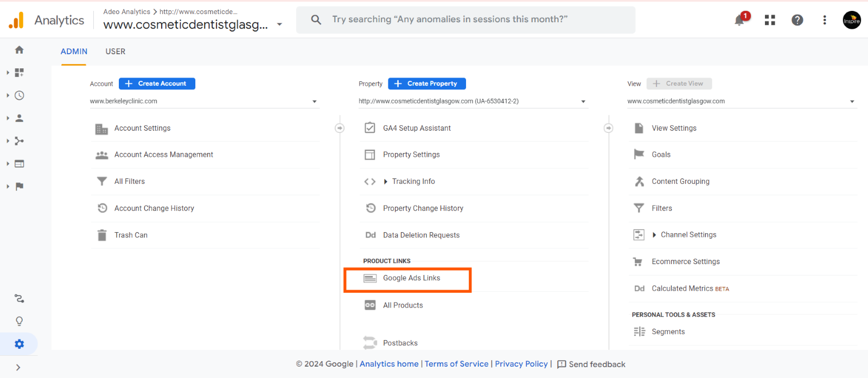
Task: Click the Create View button
Action: [x=679, y=84]
